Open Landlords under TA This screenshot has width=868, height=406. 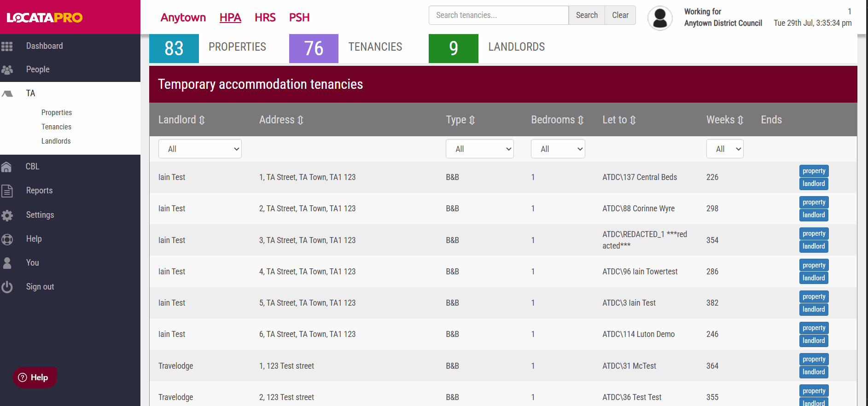coord(56,141)
